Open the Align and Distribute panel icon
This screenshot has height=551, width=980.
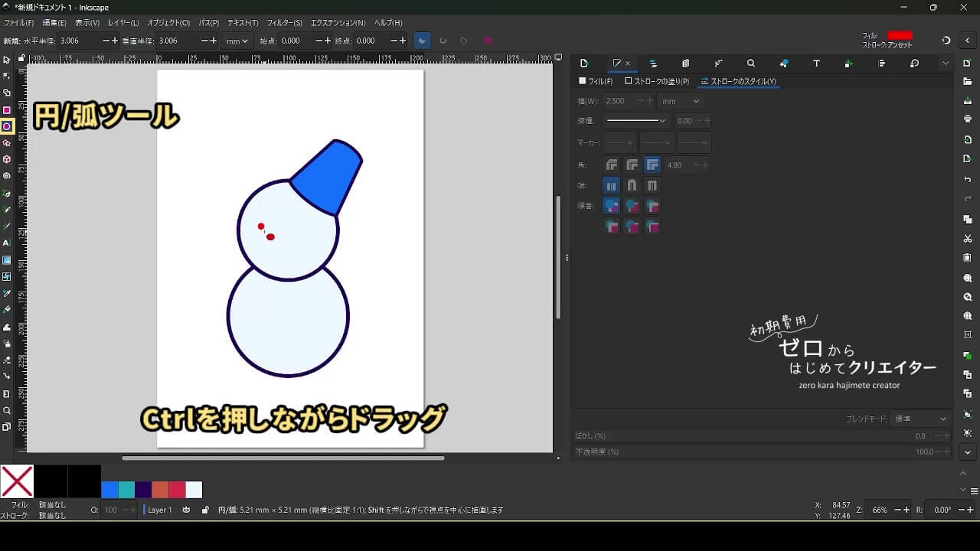882,64
